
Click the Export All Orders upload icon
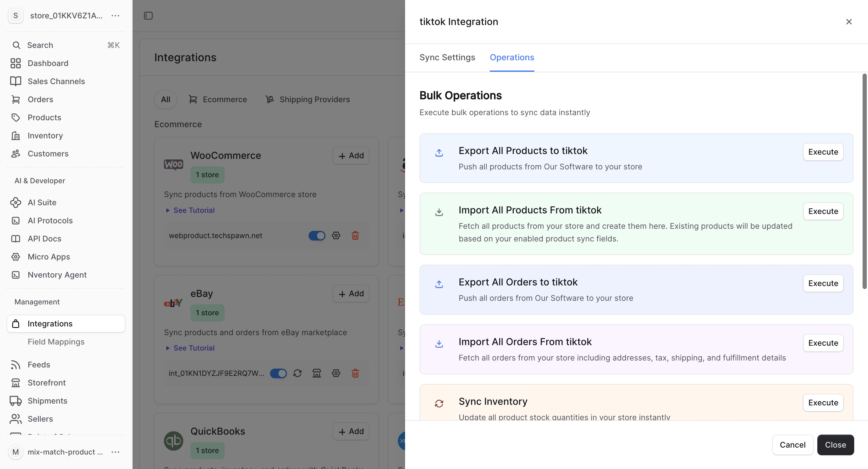439,284
